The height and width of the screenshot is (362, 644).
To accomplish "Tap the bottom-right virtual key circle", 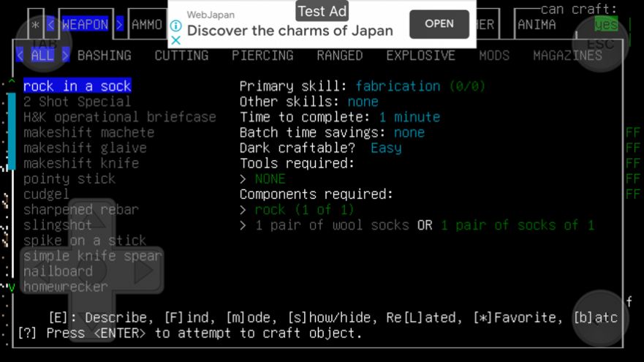I will pos(600,318).
